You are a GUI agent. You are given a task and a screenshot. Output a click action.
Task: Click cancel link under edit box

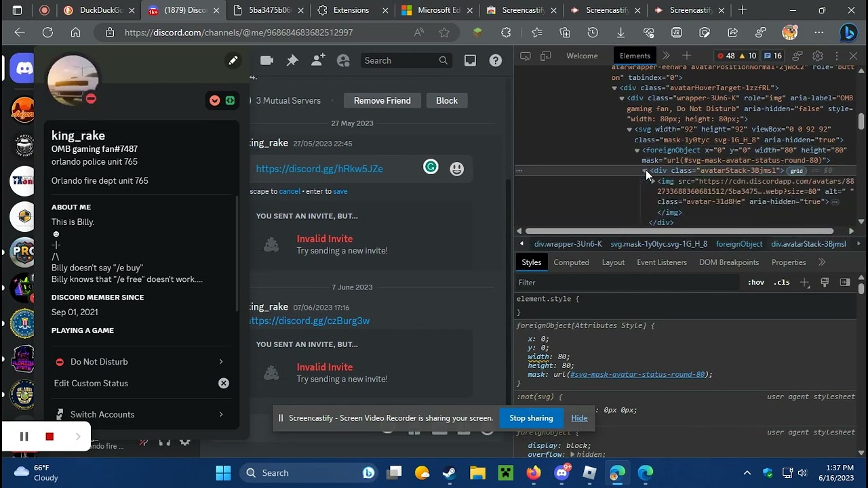click(290, 191)
